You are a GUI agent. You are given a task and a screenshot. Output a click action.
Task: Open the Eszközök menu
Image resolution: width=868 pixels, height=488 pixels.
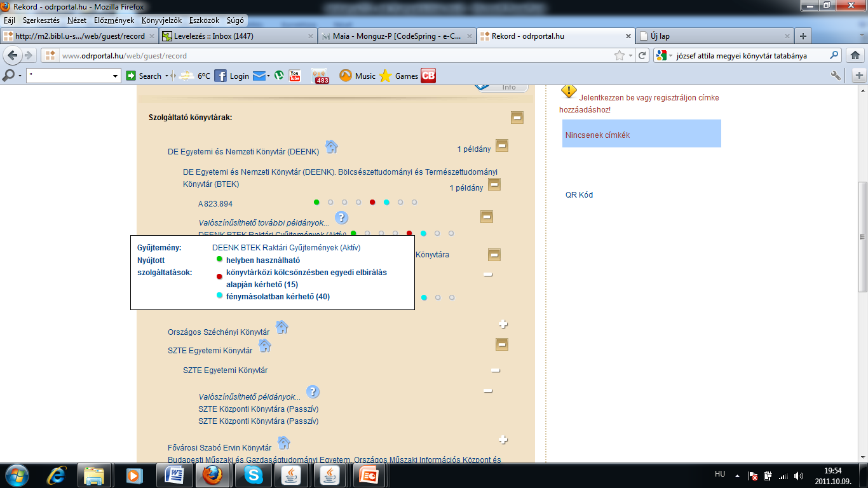tap(204, 20)
